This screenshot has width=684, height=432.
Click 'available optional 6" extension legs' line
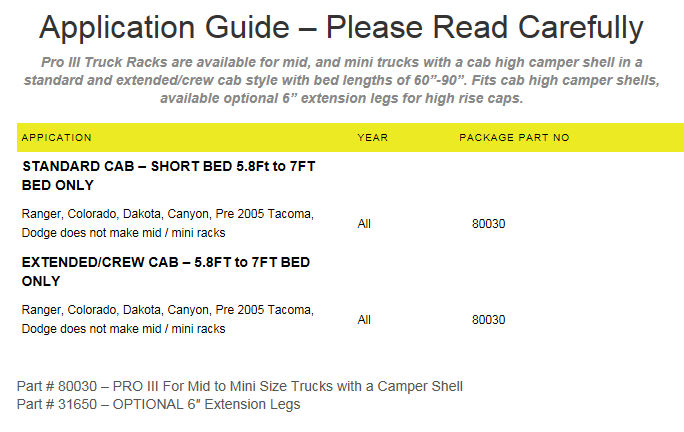341,98
